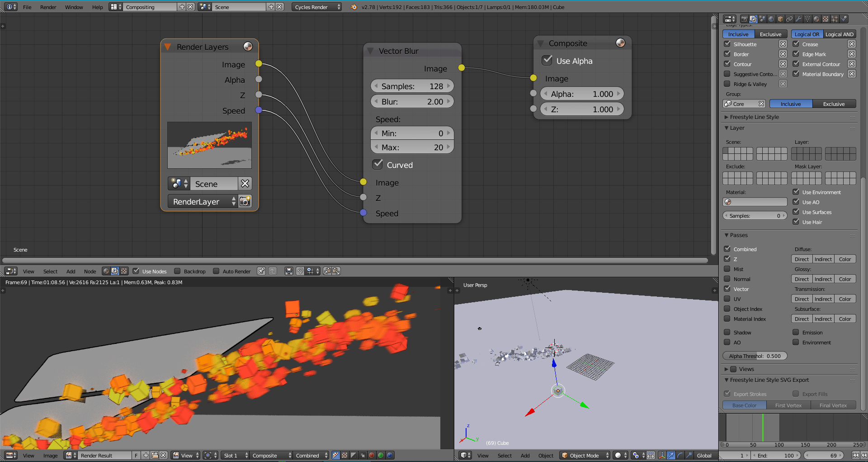Toggle Use Alpha in Composite node
The image size is (868, 462).
tap(547, 60)
